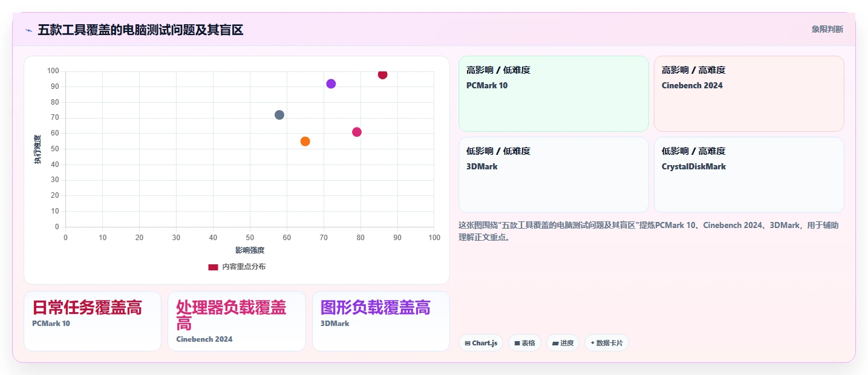Click the 影响强度 x-axis label
The height and width of the screenshot is (375, 868).
pyautogui.click(x=250, y=250)
